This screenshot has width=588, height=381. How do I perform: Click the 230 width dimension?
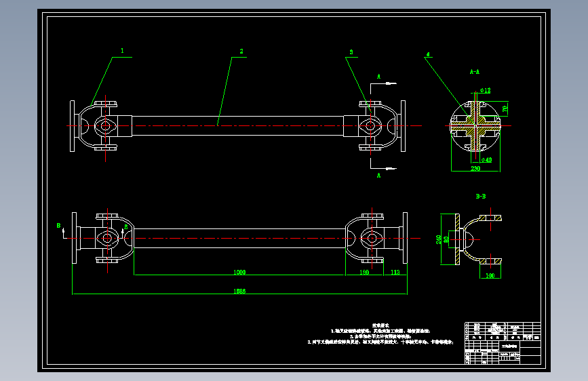click(x=475, y=168)
